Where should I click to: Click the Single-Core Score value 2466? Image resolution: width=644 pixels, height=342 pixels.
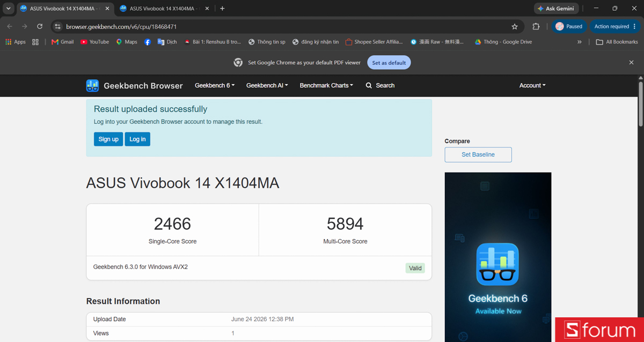[x=172, y=224]
